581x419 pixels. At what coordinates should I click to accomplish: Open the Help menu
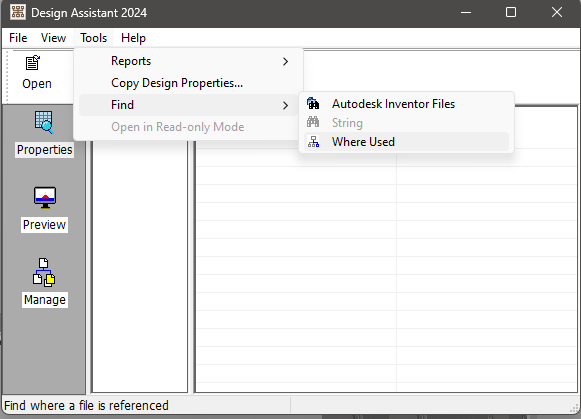click(133, 38)
